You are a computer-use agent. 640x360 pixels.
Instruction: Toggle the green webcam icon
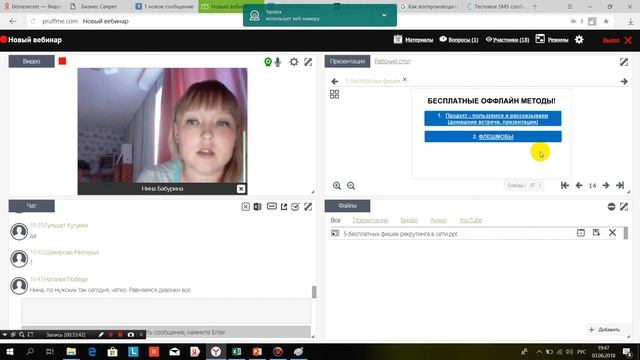click(268, 62)
